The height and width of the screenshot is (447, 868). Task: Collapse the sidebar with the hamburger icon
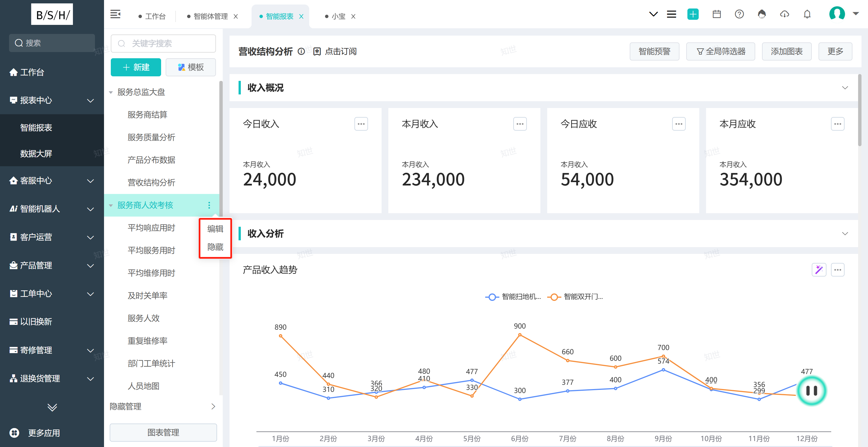tap(115, 14)
